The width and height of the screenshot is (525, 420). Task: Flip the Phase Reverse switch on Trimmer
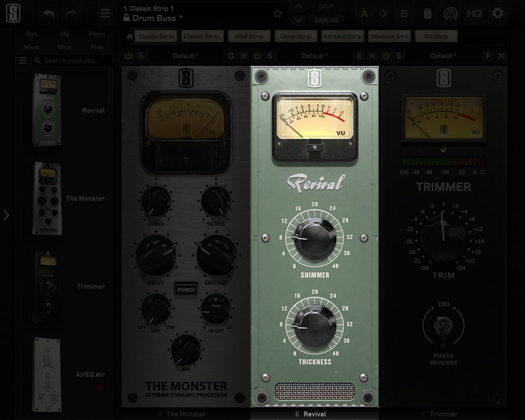click(x=443, y=326)
